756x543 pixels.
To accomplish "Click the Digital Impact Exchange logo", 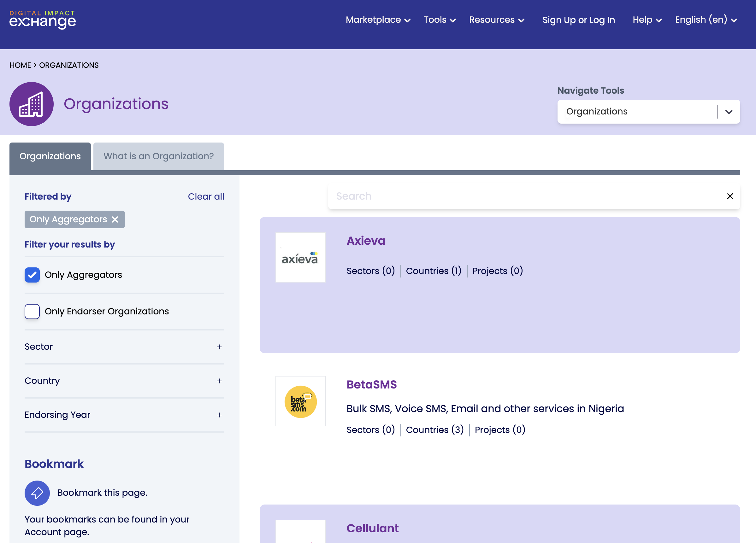I will click(x=42, y=20).
